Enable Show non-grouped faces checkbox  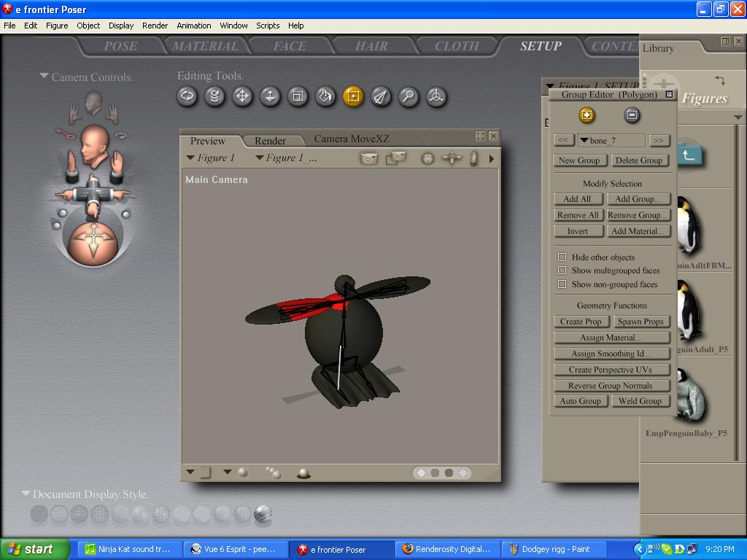(x=562, y=284)
